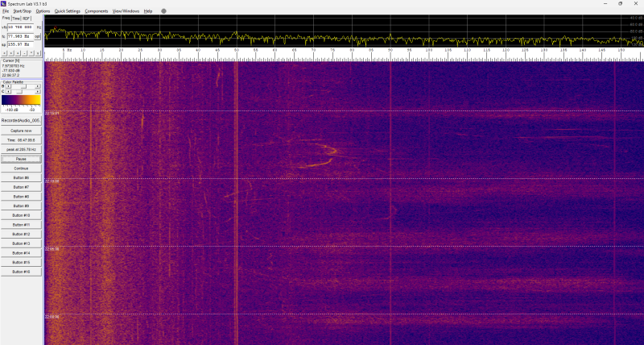The width and height of the screenshot is (644, 345).
Task: Click Button #13
Action: 21,243
